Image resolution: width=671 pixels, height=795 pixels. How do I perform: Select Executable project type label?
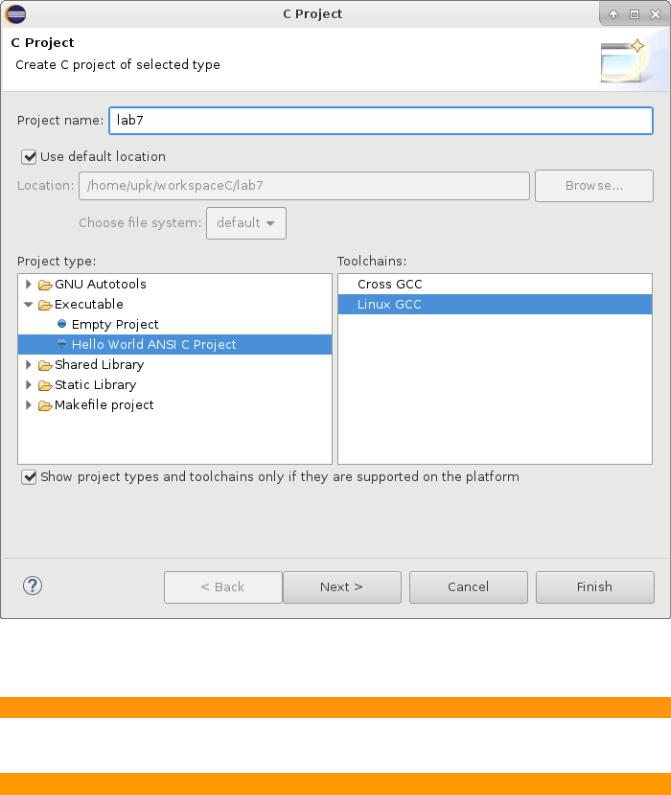[x=89, y=304]
